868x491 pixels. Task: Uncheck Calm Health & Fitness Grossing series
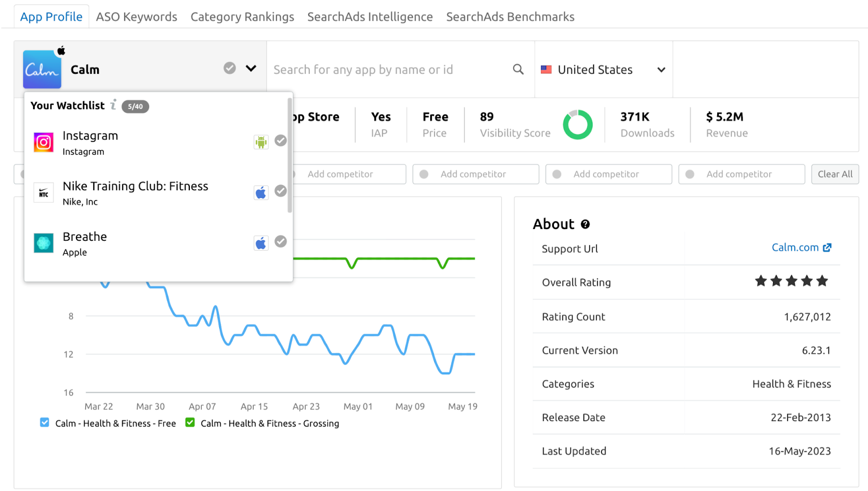pos(190,423)
